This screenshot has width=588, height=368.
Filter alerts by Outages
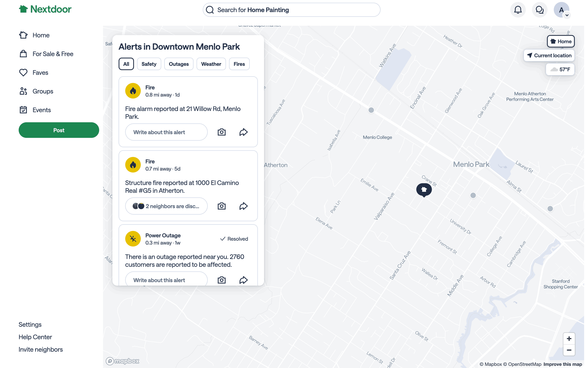(179, 64)
